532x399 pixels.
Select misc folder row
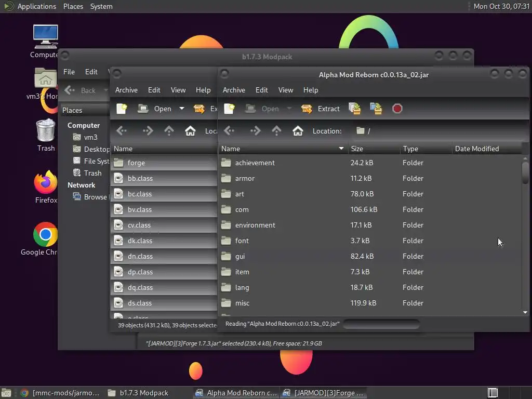(370, 303)
